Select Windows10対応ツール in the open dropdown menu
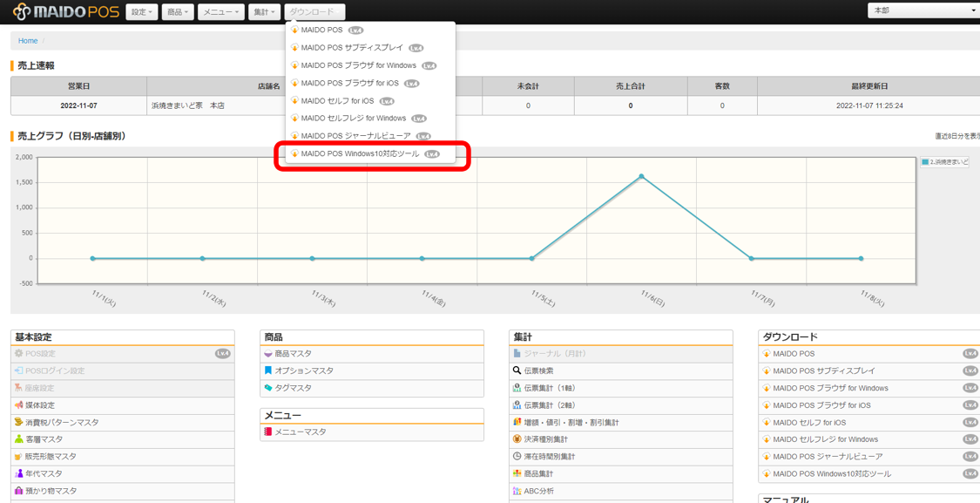The height and width of the screenshot is (503, 980). tap(370, 154)
